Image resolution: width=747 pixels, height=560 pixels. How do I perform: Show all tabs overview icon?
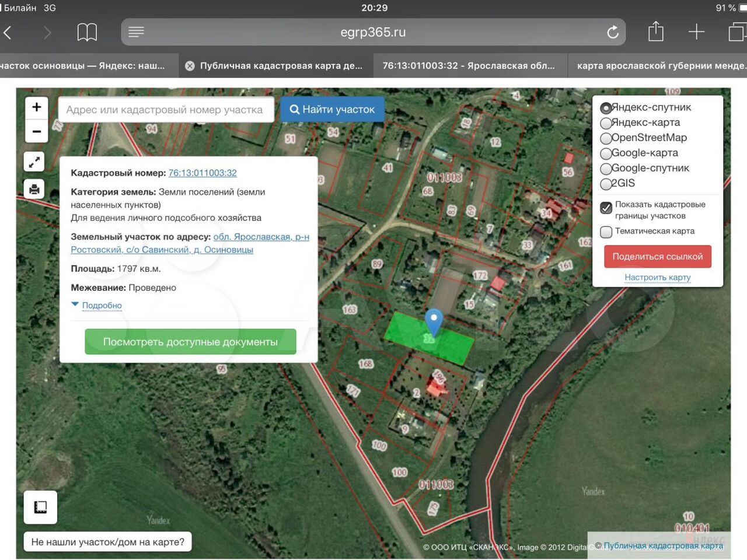tap(738, 32)
